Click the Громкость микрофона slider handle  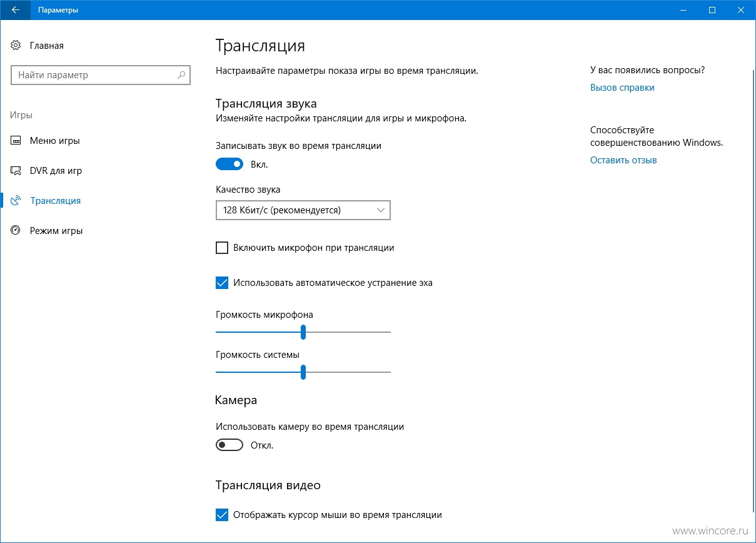point(303,332)
